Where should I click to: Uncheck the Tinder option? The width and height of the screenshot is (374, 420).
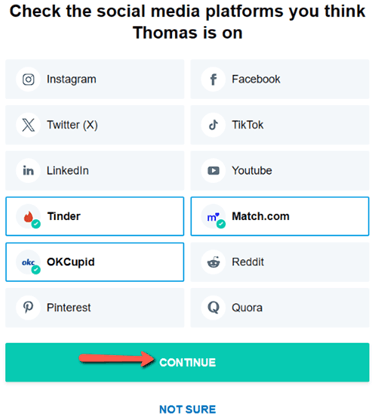click(x=95, y=216)
